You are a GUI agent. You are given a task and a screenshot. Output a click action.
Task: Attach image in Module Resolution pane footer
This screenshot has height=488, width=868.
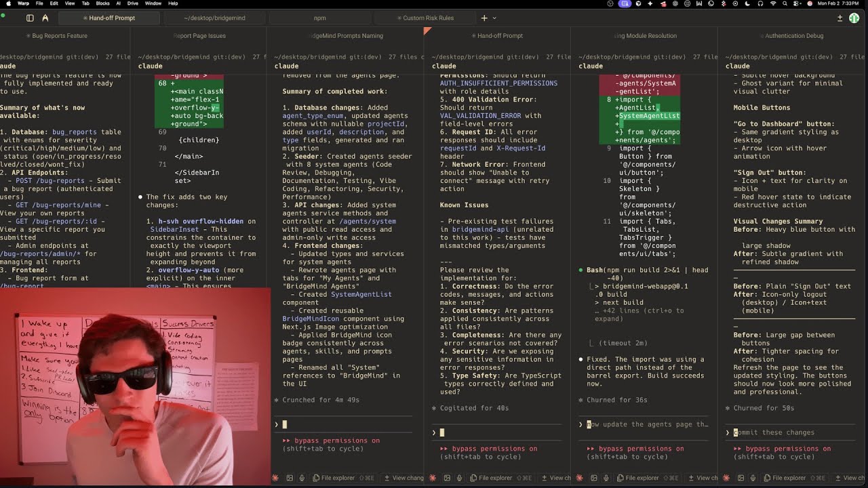593,478
